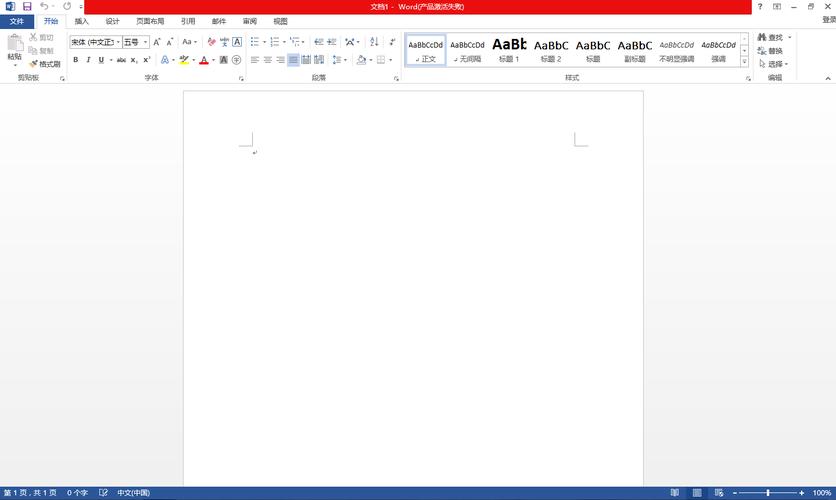836x500 pixels.
Task: Open the bullets list dropdown
Action: point(264,42)
